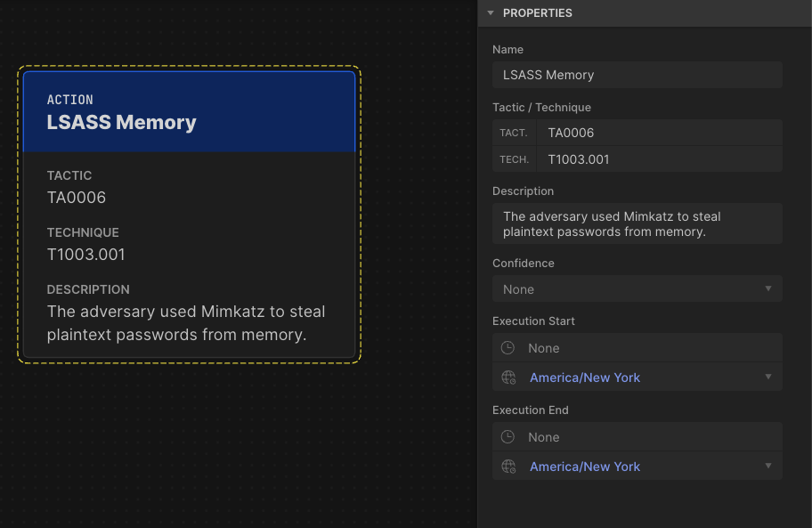Set the Execution End time field

[x=637, y=437]
